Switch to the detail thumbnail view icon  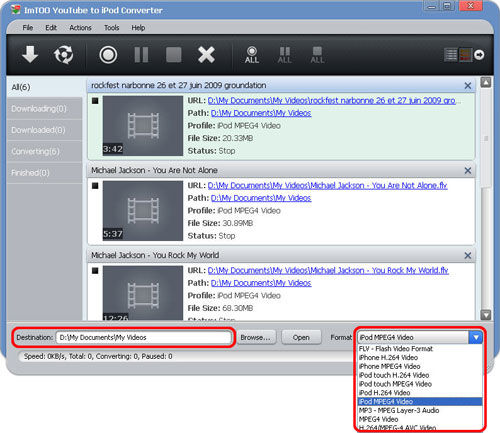[465, 55]
